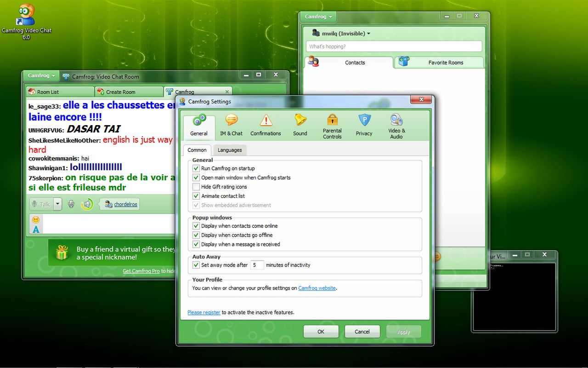Enable Hide Gift rating icons checkbox
Viewport: 588px width, 368px height.
[196, 187]
